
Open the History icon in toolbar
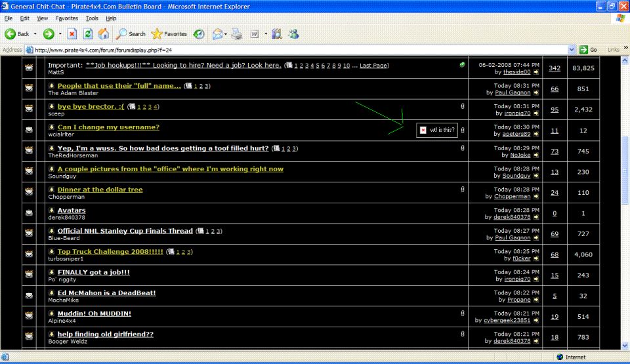click(x=199, y=34)
